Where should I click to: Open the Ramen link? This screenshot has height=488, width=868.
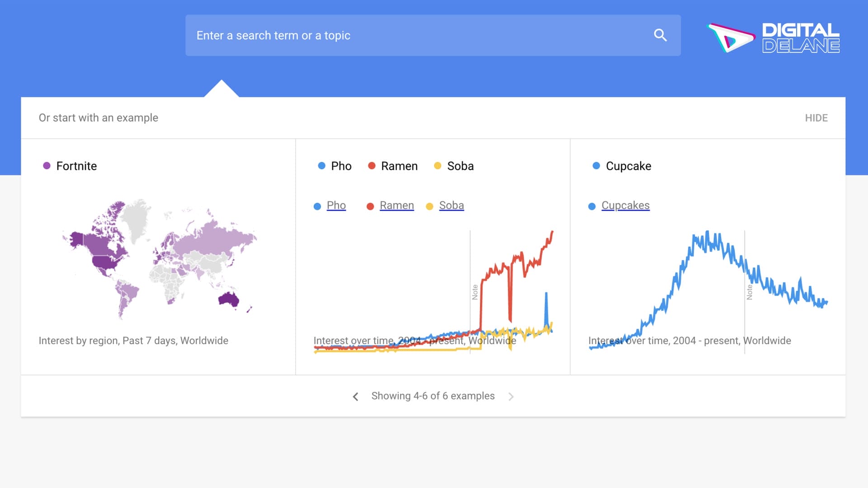click(x=396, y=206)
